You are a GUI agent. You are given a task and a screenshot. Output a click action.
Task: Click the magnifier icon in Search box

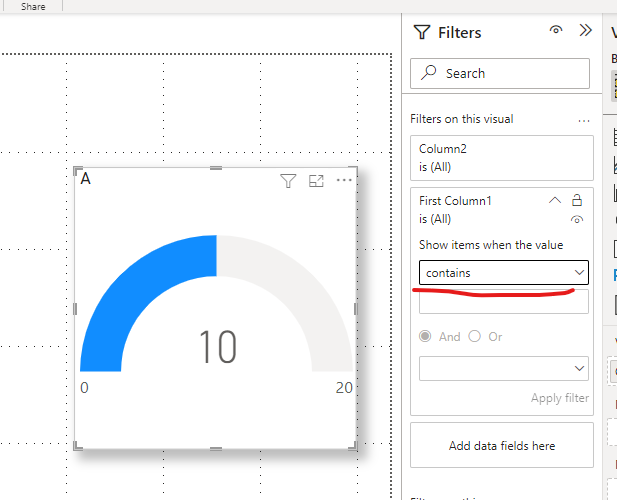[428, 73]
